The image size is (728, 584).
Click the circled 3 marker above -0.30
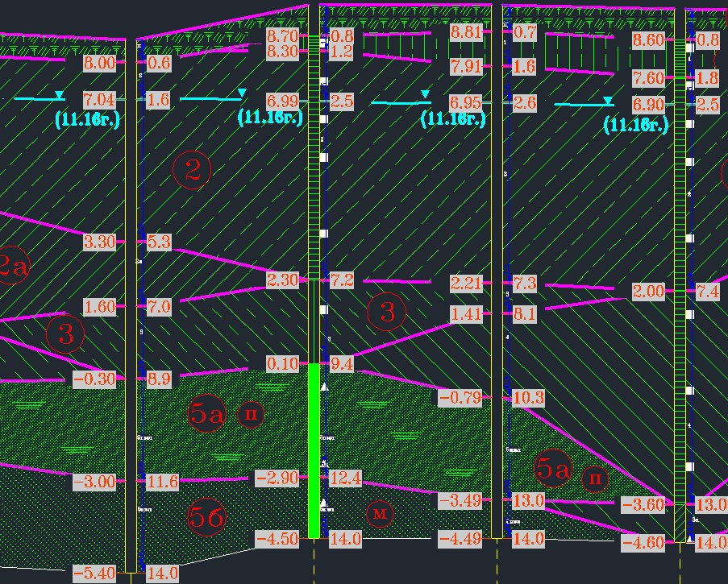tap(66, 335)
